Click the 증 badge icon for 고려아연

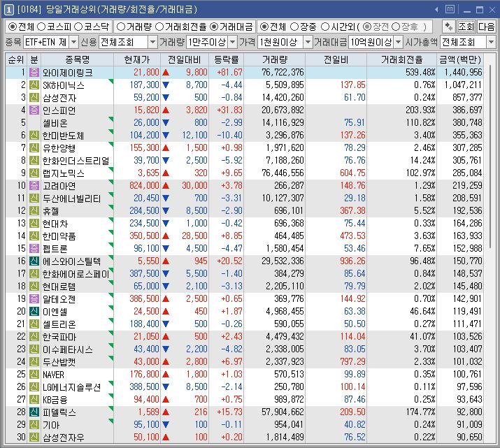coord(34,186)
